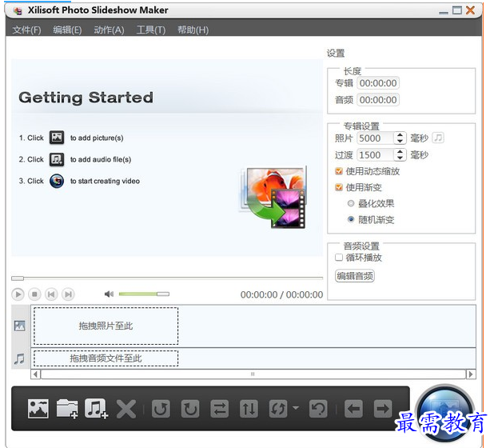Flip photo vertically with toolbar icon

pyautogui.click(x=249, y=409)
